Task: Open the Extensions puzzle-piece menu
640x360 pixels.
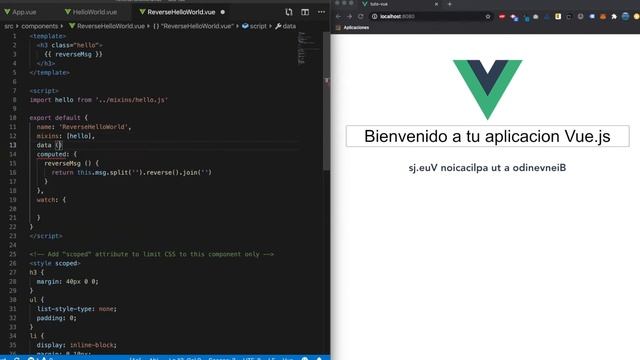Action: coord(614,16)
